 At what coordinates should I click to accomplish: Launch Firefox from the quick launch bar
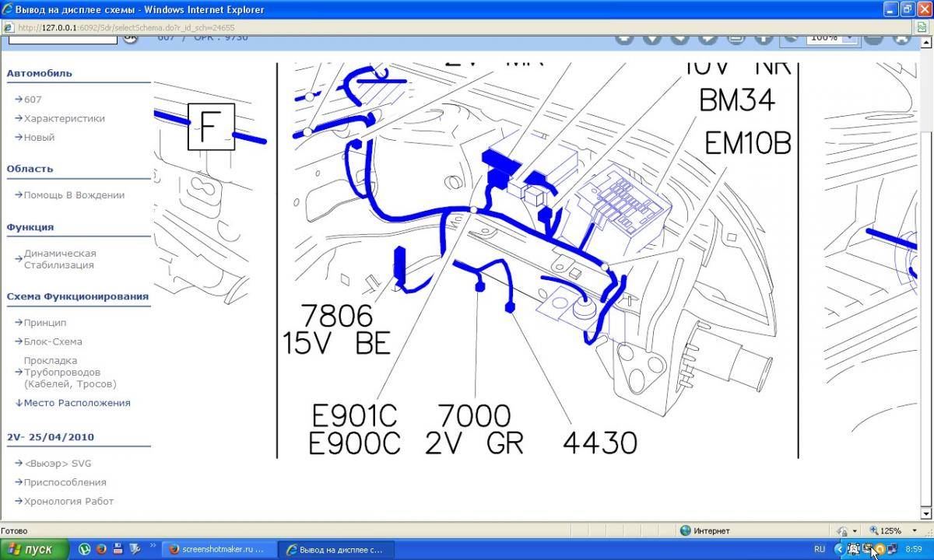point(101,549)
